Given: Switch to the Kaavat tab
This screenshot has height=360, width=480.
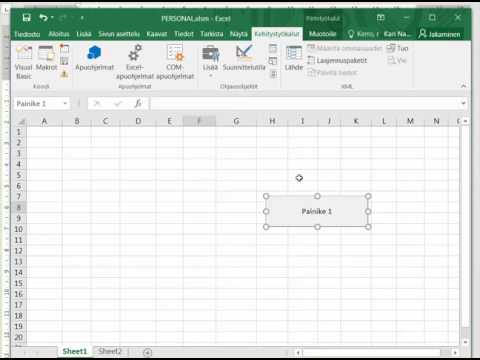Looking at the screenshot, I should click(x=157, y=34).
